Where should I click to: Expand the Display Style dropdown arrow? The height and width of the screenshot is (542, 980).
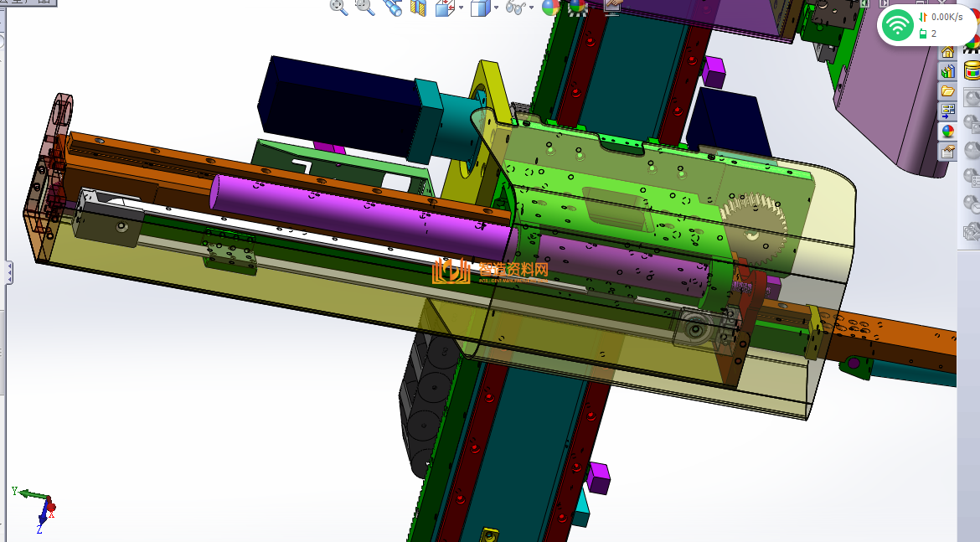496,8
